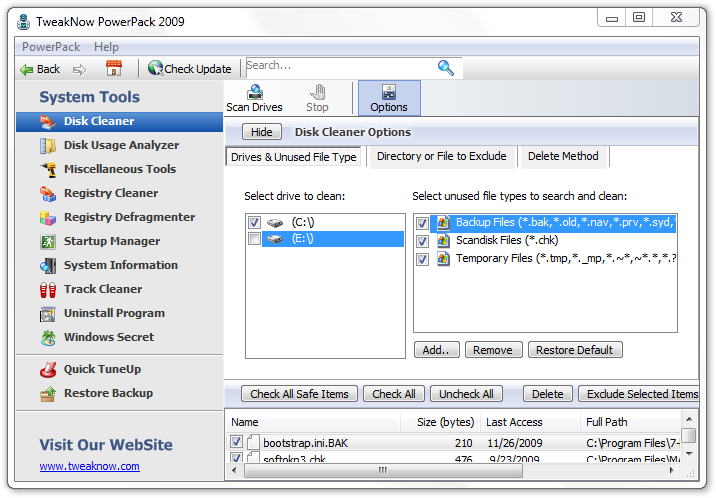Click results horizontal scrollbar right arrow

point(672,470)
